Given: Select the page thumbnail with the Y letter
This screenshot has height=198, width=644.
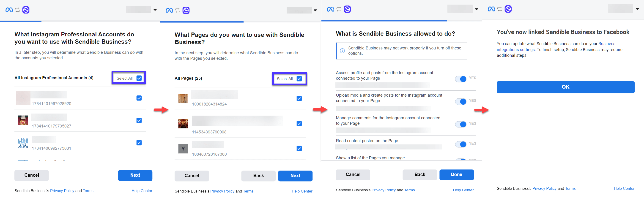Looking at the screenshot, I should [183, 149].
